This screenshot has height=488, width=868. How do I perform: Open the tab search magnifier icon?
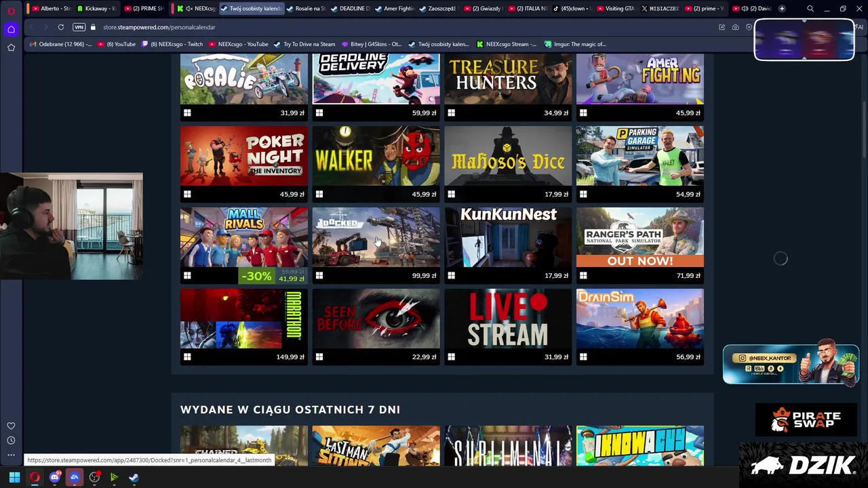(810, 9)
